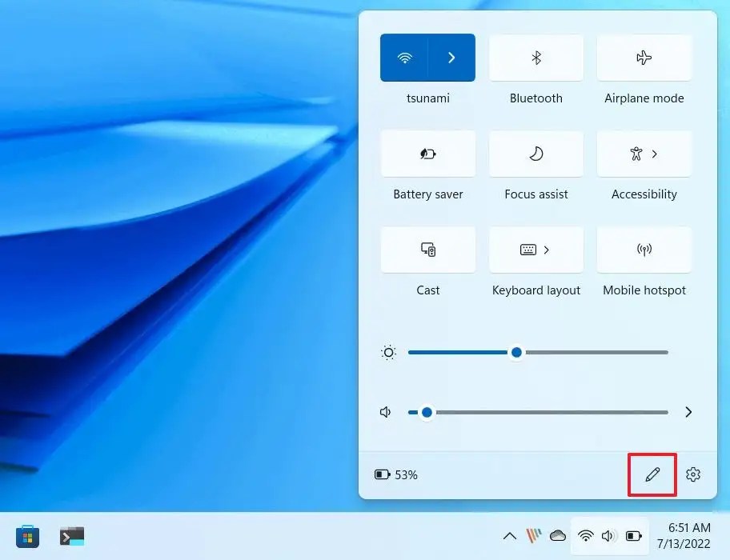Image resolution: width=730 pixels, height=560 pixels.
Task: Enable Airplane mode
Action: [x=644, y=57]
